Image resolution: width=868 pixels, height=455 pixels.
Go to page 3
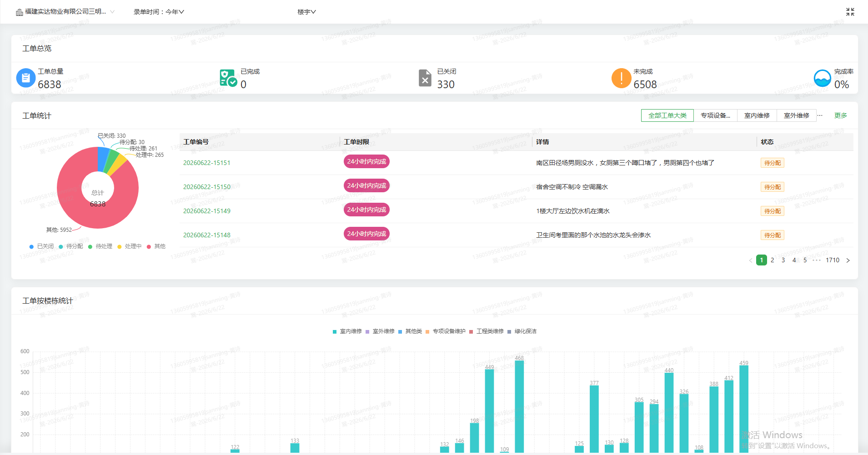[x=783, y=260]
